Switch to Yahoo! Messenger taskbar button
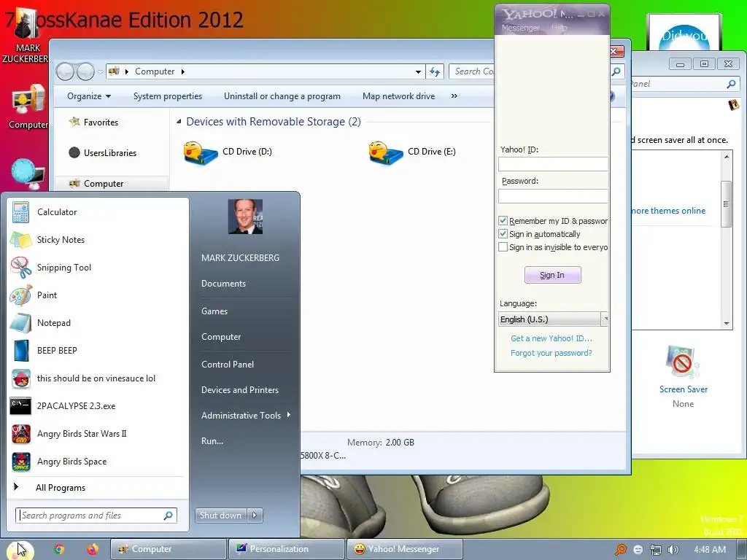 coord(404,549)
